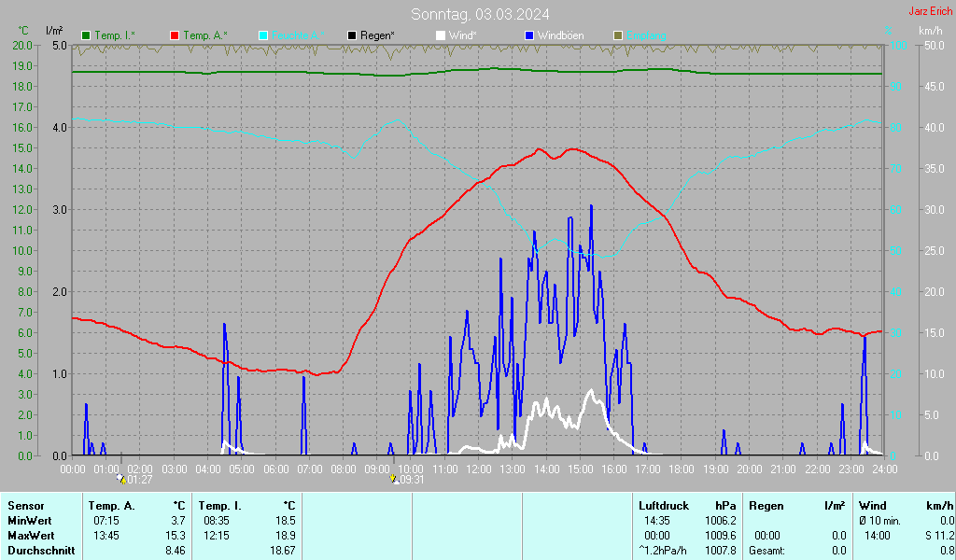956x560 pixels.
Task: Click the green Temp. I. legend swatch
Action: (x=86, y=36)
